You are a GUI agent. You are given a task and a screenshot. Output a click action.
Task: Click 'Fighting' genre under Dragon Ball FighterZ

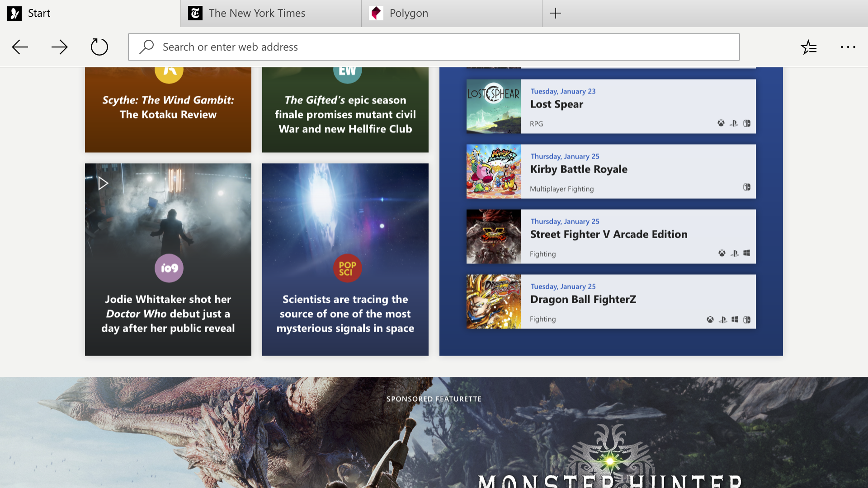[x=542, y=319]
